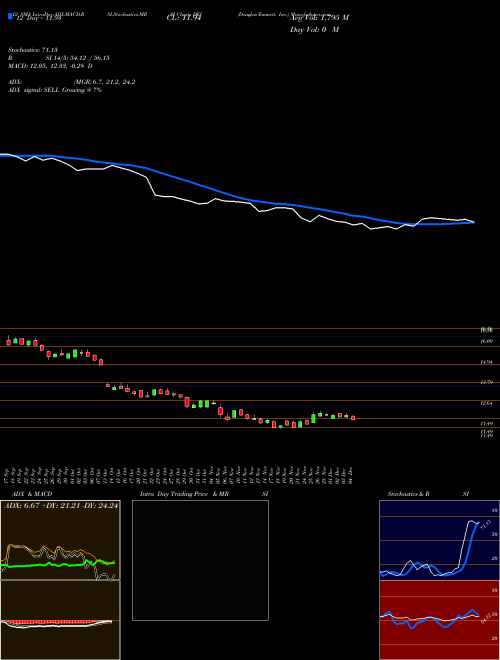Click the last red candlestick on the right
Screen dimensions: 500x660
pyautogui.click(x=353, y=418)
